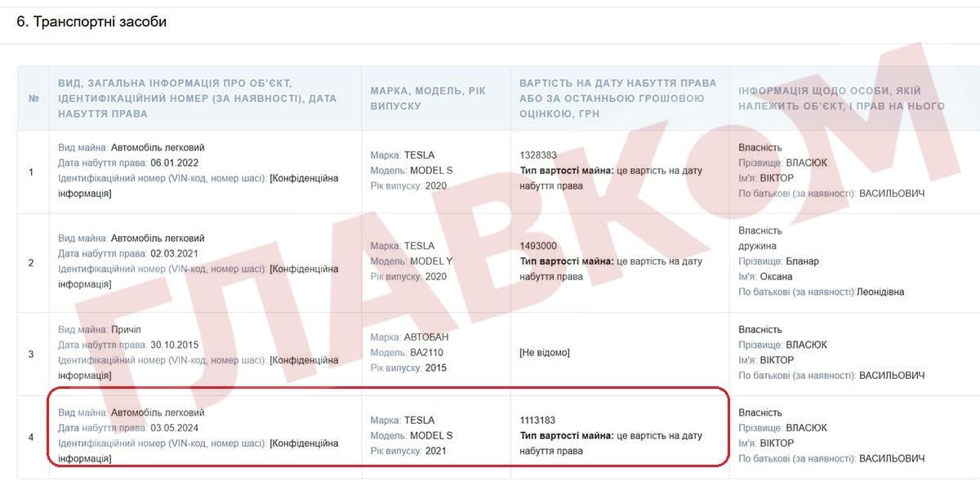This screenshot has width=980, height=486.
Task: Select the АВТОБАН brand entry
Action: click(426, 337)
